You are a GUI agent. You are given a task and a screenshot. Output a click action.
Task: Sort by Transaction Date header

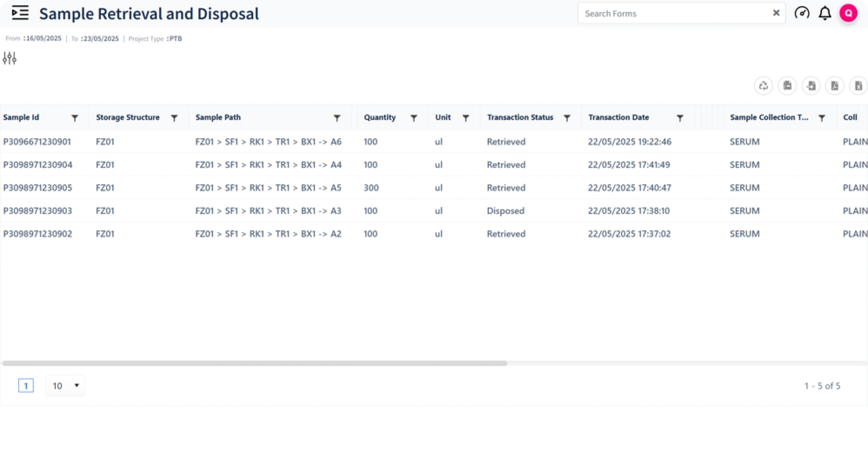pos(619,117)
